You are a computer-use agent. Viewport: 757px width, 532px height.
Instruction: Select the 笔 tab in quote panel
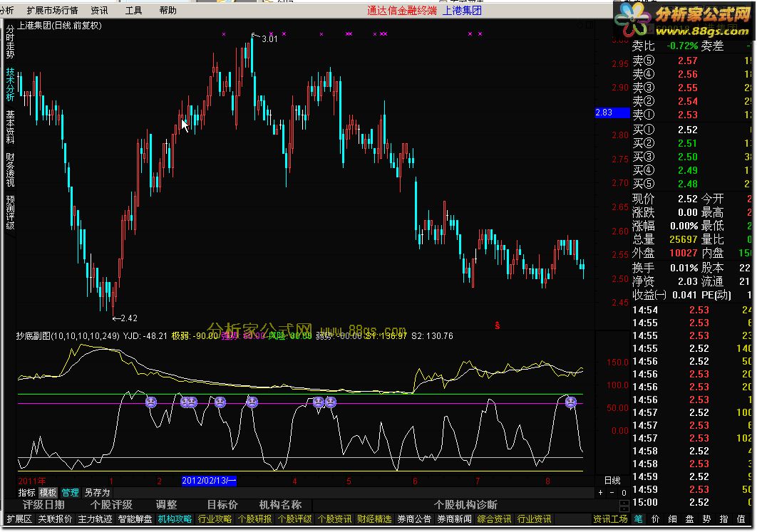point(638,519)
